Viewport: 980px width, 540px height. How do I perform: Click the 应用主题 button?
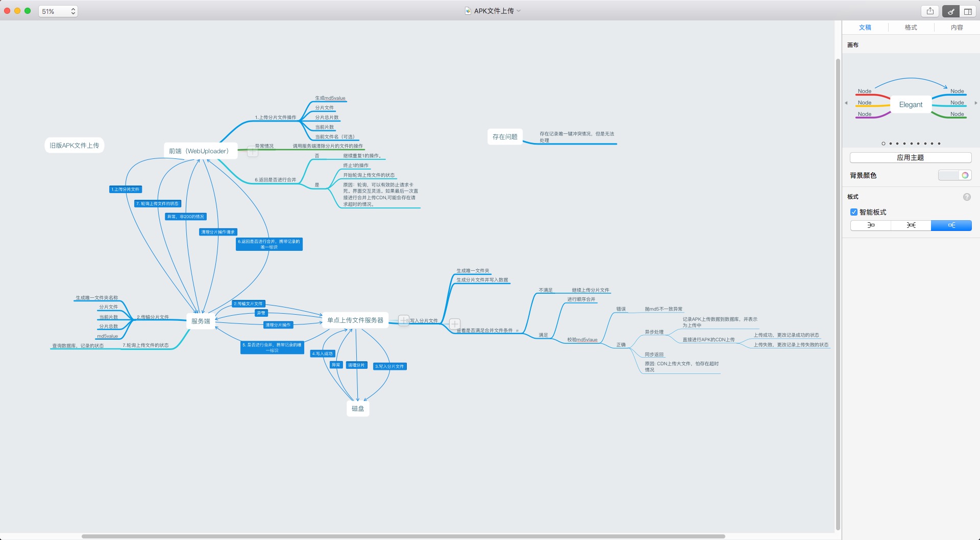click(x=911, y=157)
